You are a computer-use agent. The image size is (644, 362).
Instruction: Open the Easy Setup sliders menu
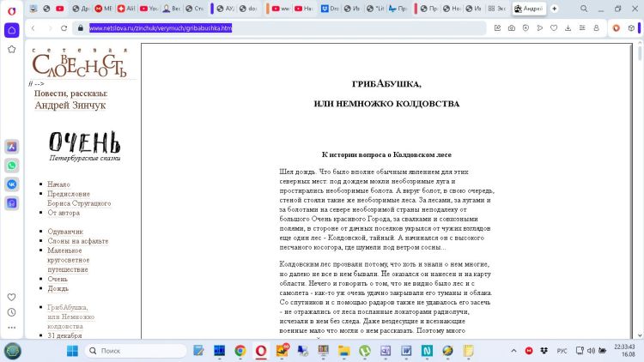[582, 28]
